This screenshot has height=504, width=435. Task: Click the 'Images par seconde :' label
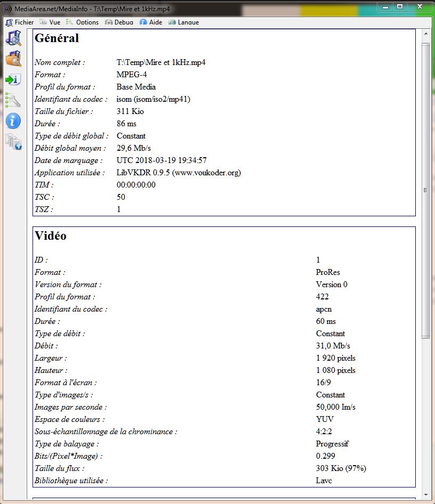[71, 407]
